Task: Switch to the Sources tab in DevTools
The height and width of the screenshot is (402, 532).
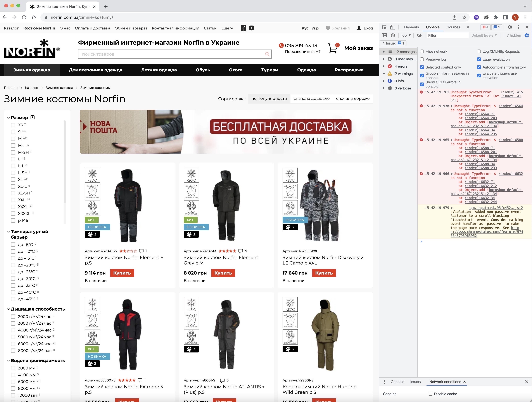Action: (453, 27)
